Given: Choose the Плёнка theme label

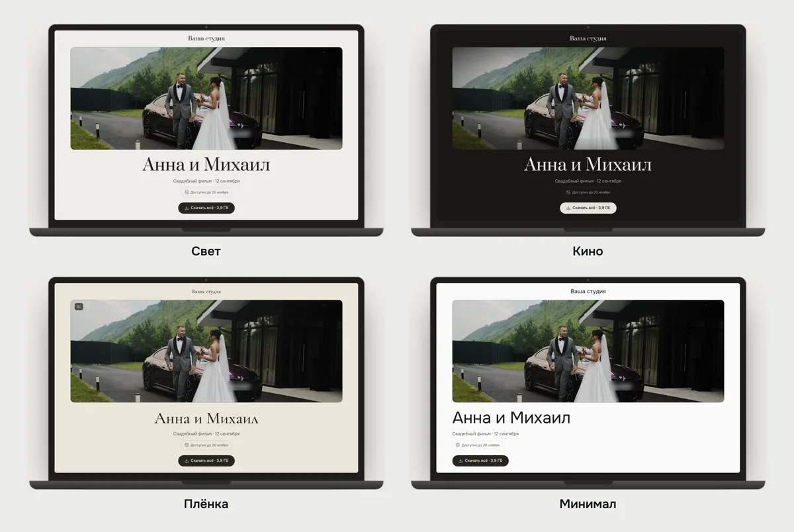Looking at the screenshot, I should [206, 504].
